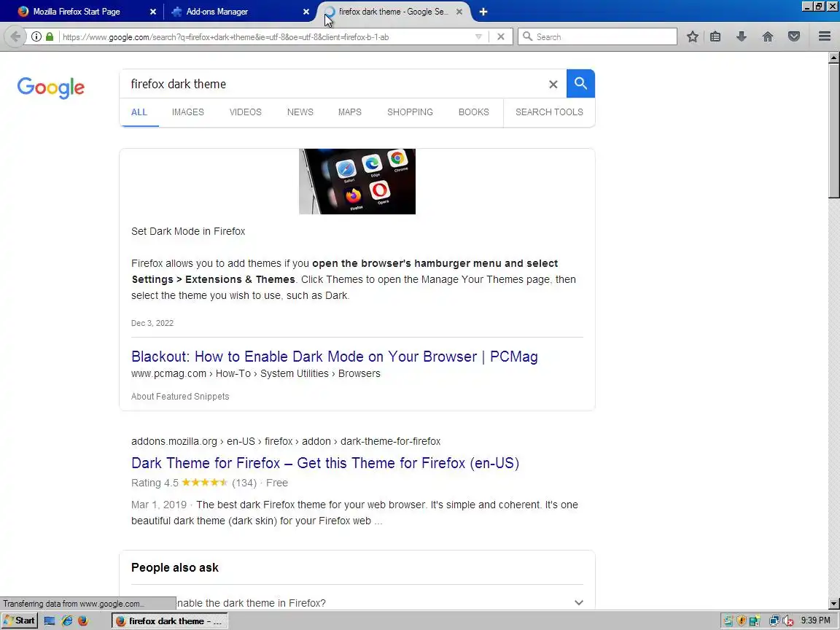The height and width of the screenshot is (630, 840).
Task: Show bookmarks list icon in toolbar
Action: point(715,36)
